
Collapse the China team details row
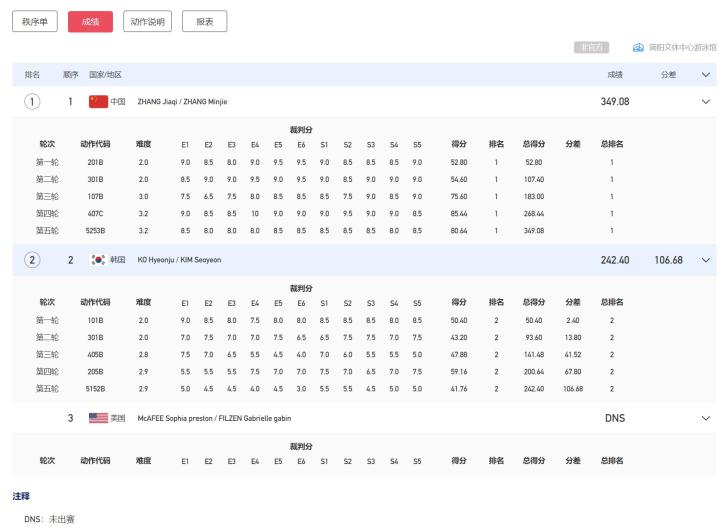[x=706, y=101]
